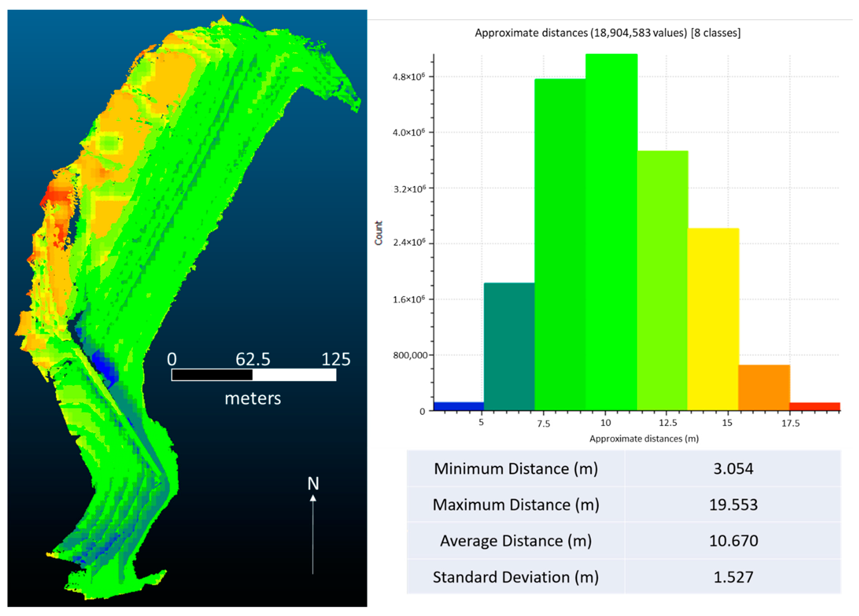Screen dimensions: 859x616
Task: Click the tallest bright green histogram bar
Action: click(611, 232)
